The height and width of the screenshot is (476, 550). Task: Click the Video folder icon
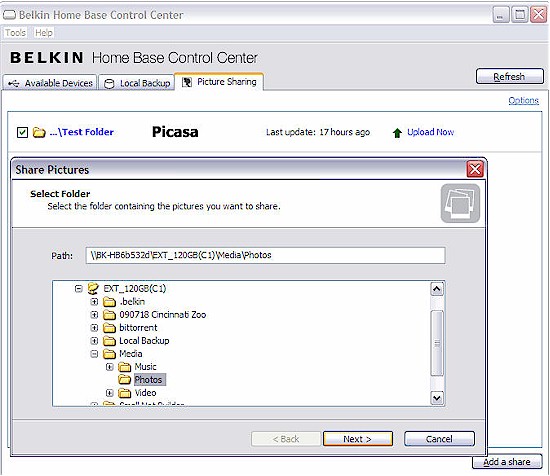coord(125,393)
